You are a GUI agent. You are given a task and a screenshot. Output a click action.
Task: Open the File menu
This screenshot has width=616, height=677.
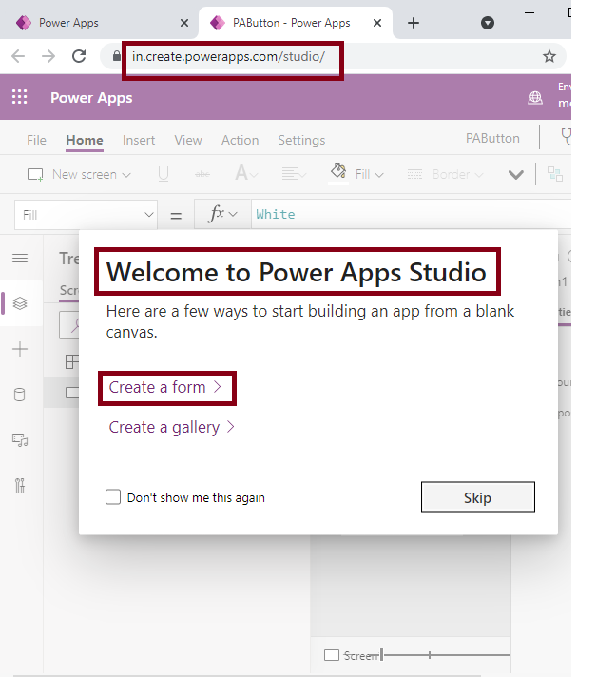tap(36, 140)
